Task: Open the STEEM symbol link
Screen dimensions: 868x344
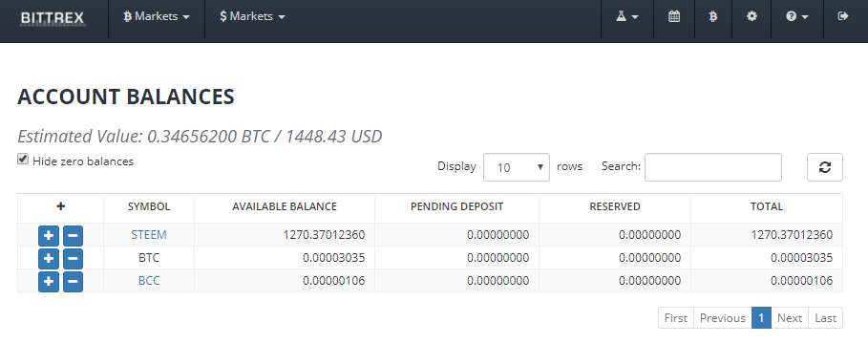Action: pos(149,235)
